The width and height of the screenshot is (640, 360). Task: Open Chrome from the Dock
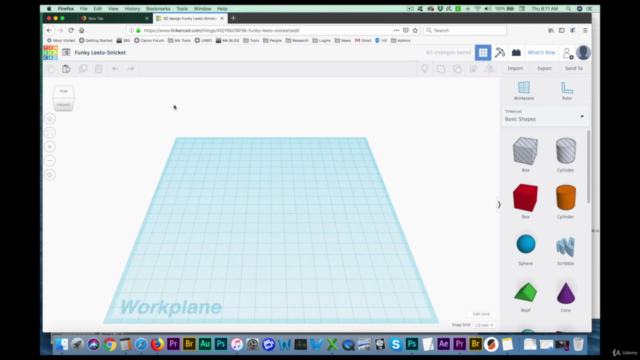point(109,344)
